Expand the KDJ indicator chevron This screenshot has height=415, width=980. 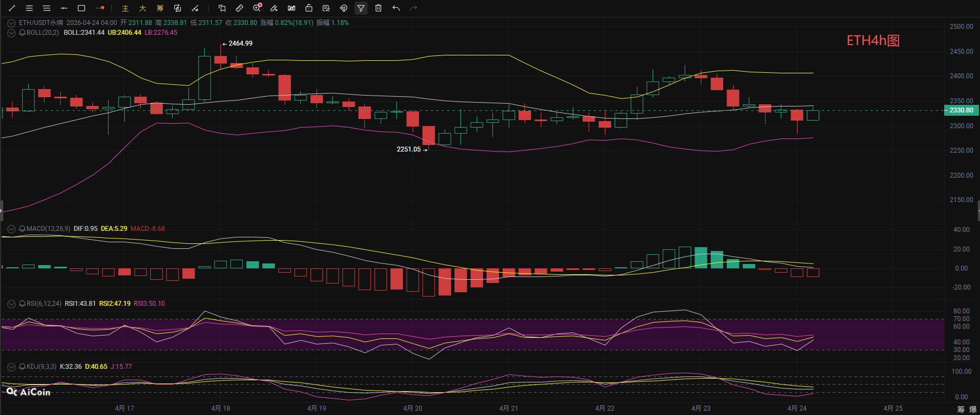[11, 367]
